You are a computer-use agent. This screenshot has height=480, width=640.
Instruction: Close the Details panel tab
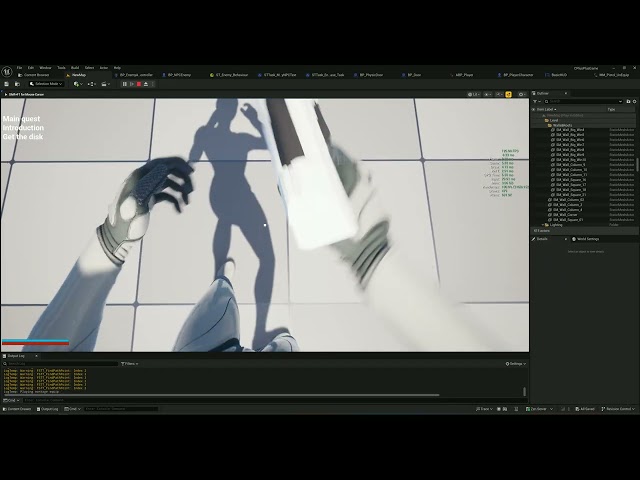tap(566, 239)
